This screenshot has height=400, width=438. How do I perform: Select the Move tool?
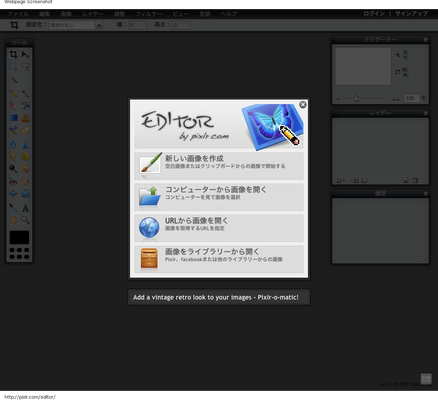(25, 54)
